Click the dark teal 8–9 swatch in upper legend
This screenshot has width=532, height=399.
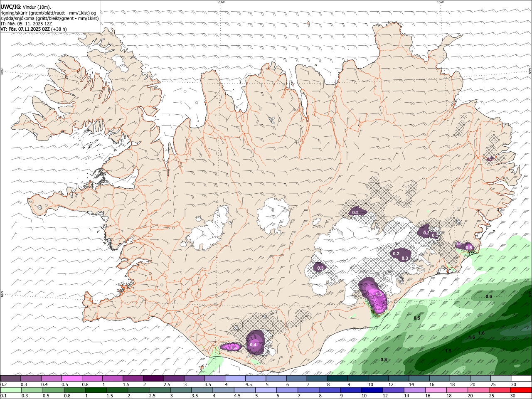pos(337,379)
